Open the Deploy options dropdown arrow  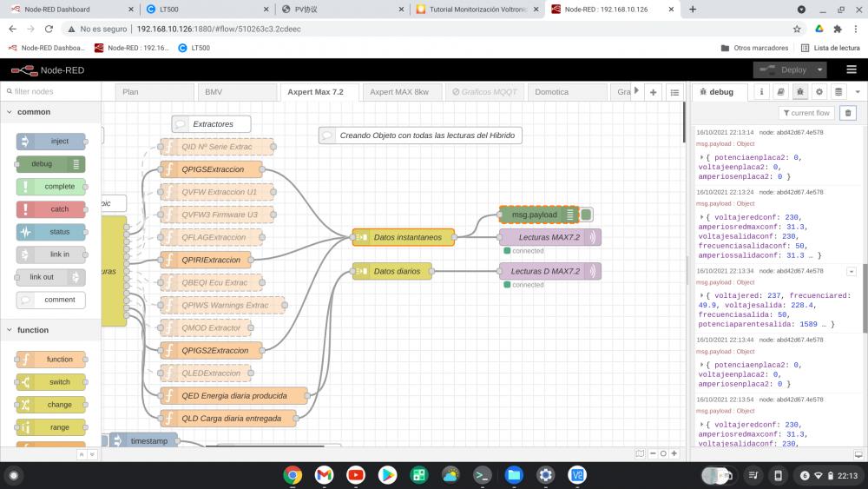coord(820,69)
